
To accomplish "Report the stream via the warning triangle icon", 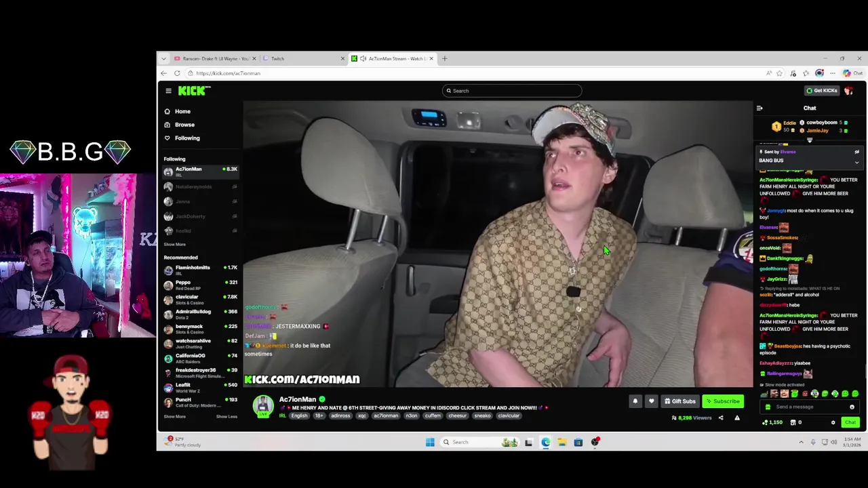I will (737, 418).
